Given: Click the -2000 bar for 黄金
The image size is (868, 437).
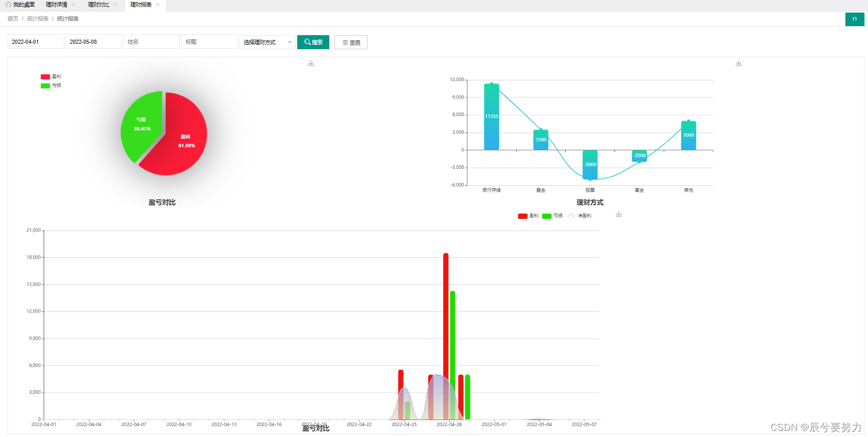Looking at the screenshot, I should coord(639,156).
